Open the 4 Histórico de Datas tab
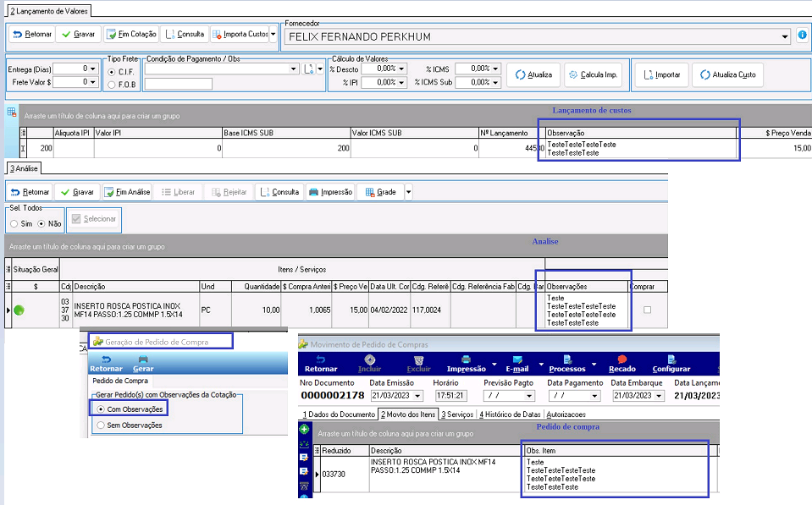Image resolution: width=812 pixels, height=505 pixels. click(510, 414)
